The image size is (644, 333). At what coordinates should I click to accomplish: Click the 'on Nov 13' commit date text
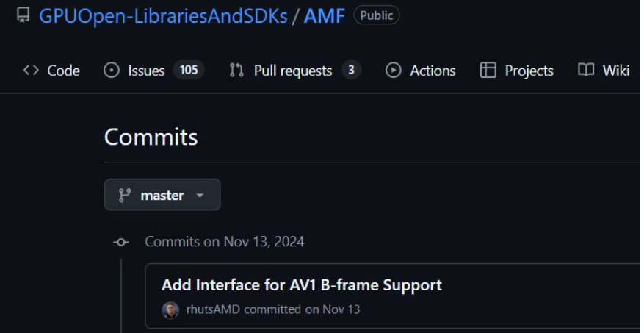[x=332, y=309]
